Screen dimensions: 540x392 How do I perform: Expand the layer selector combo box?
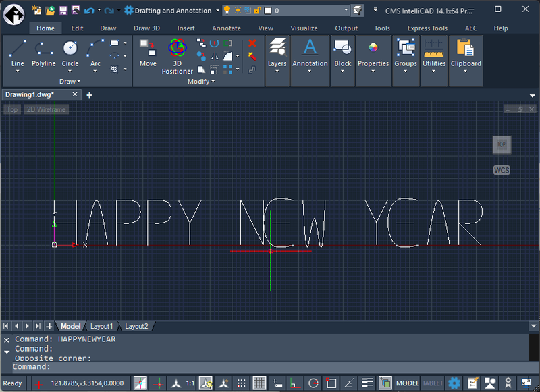(x=346, y=11)
